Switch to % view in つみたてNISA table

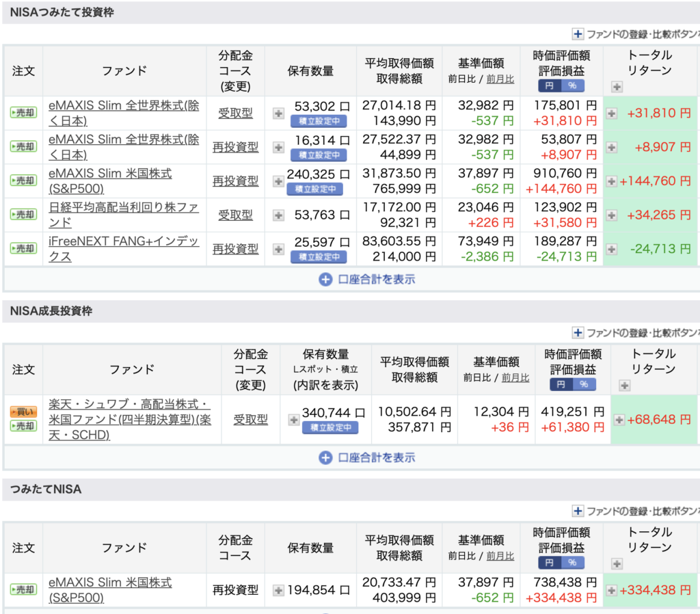(571, 563)
